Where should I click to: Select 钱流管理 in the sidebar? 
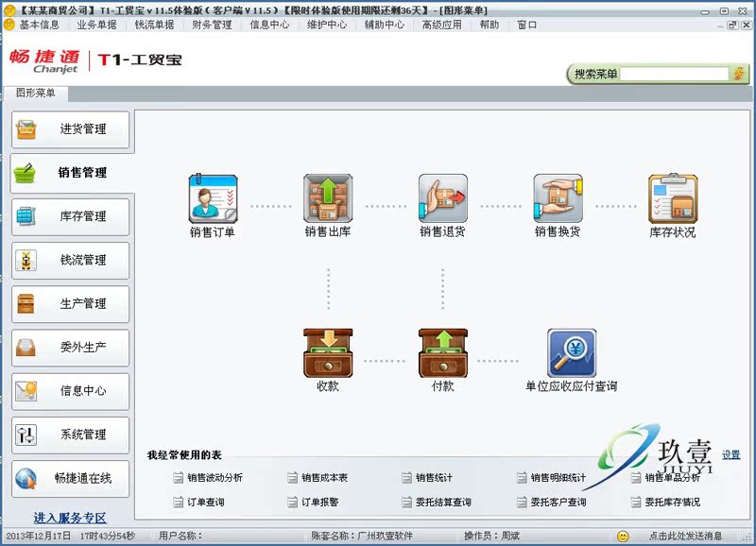[x=70, y=260]
